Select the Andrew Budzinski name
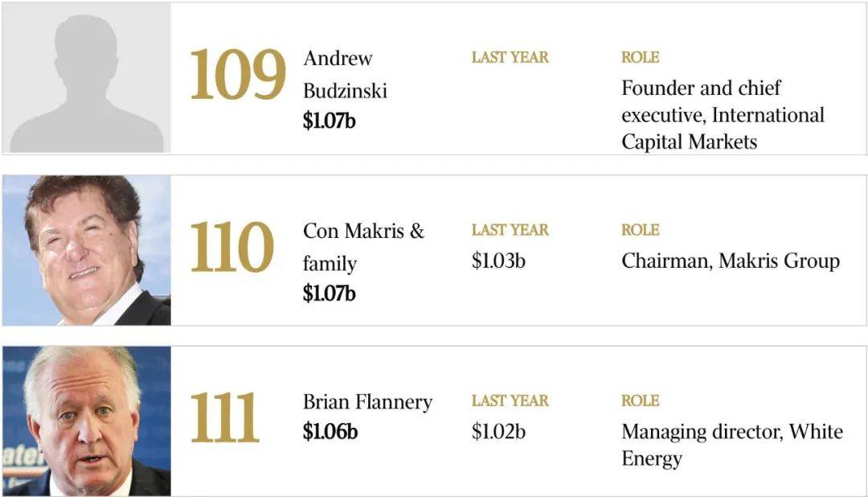The height and width of the screenshot is (497, 868). (x=345, y=74)
